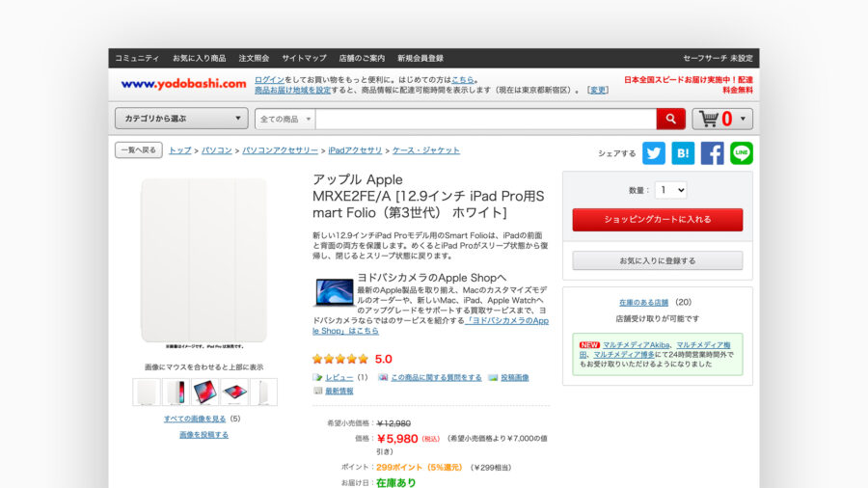The image size is (868, 488).
Task: Click the large white Smart Folio image
Action: click(x=203, y=260)
